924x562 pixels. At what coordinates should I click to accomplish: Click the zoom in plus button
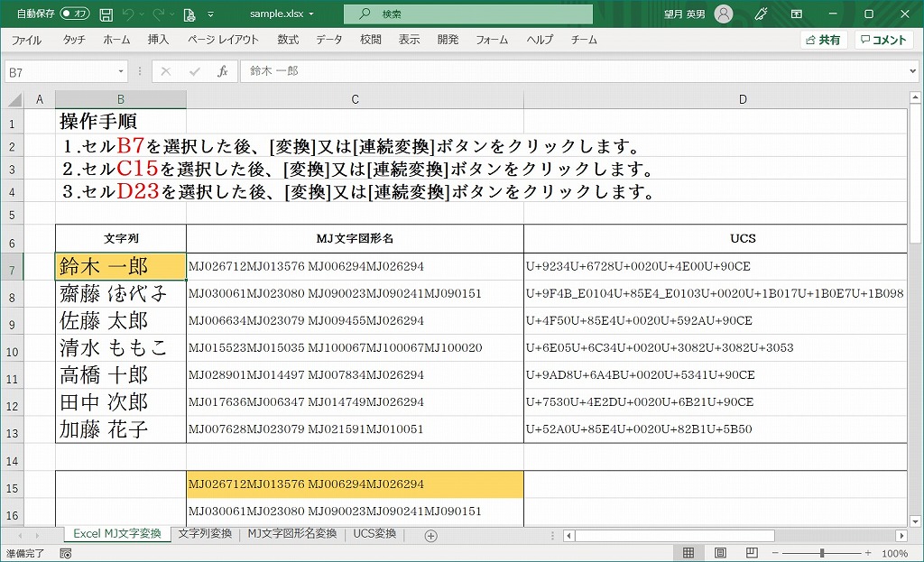click(868, 553)
